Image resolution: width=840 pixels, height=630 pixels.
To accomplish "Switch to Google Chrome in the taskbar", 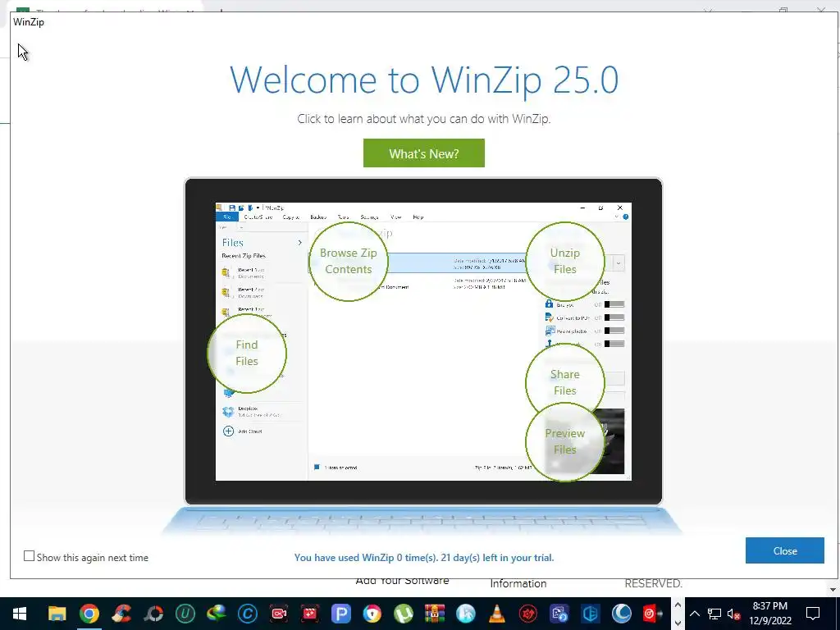I will [89, 614].
